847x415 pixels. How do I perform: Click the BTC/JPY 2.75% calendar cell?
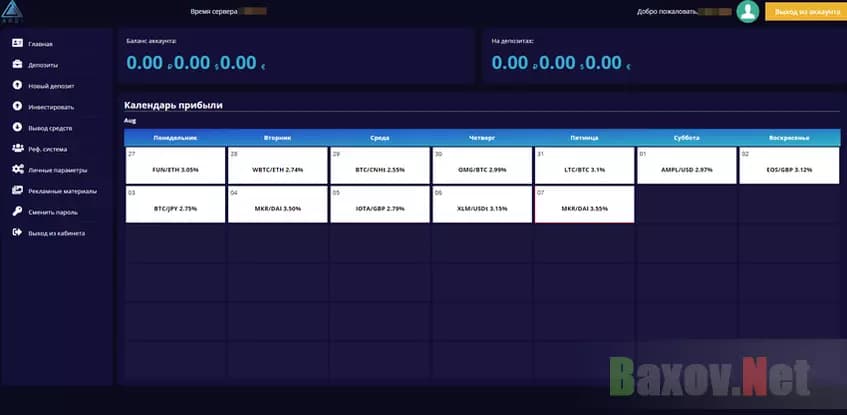[x=175, y=204]
